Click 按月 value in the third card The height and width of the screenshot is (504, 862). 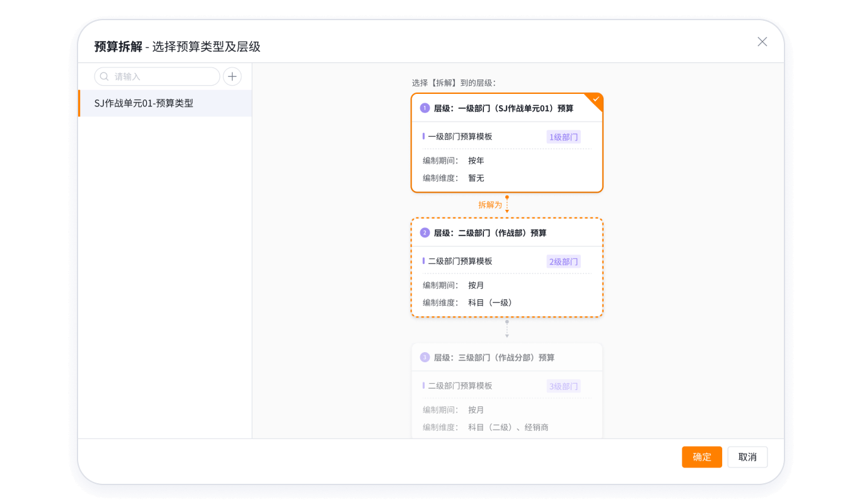point(476,410)
